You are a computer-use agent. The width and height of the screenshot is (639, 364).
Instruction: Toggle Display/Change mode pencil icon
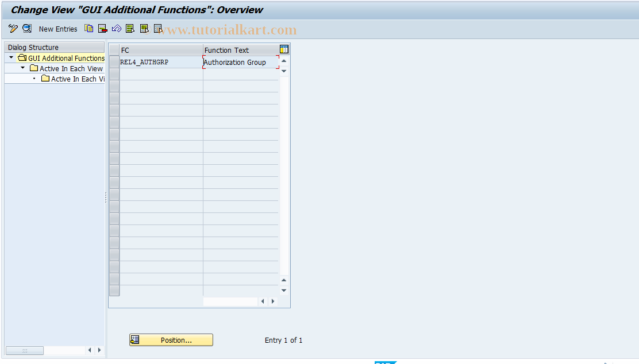pos(13,29)
